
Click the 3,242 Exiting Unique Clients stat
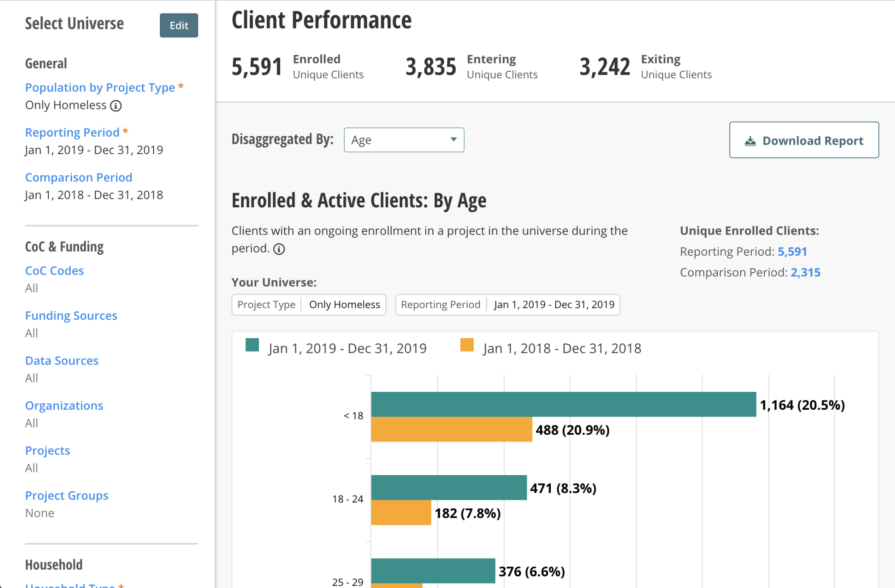pos(646,67)
